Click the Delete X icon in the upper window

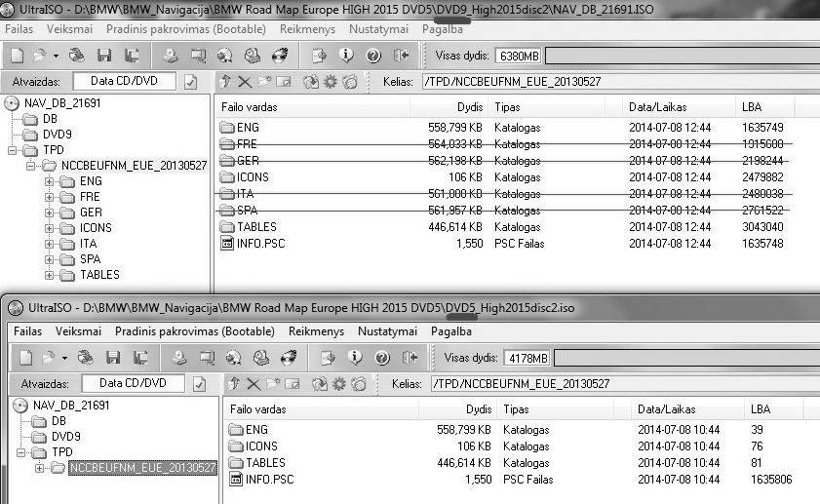pos(244,82)
